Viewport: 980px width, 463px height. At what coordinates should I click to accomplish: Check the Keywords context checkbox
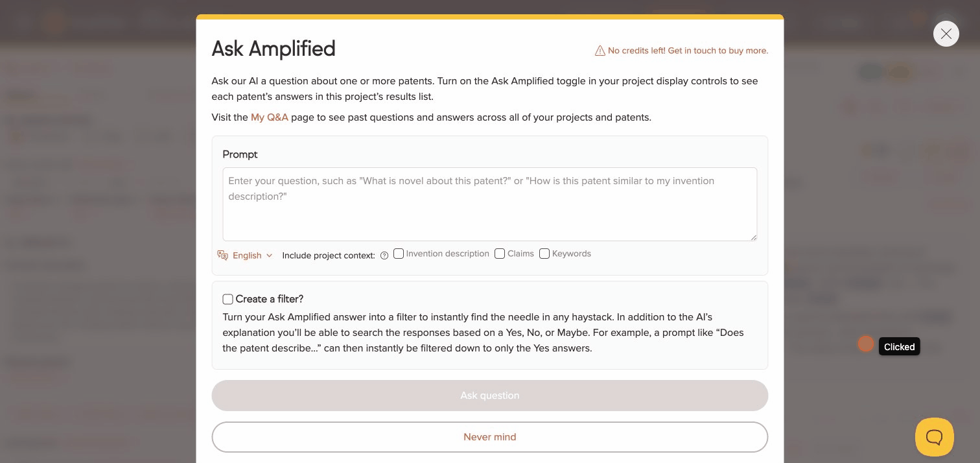point(544,254)
